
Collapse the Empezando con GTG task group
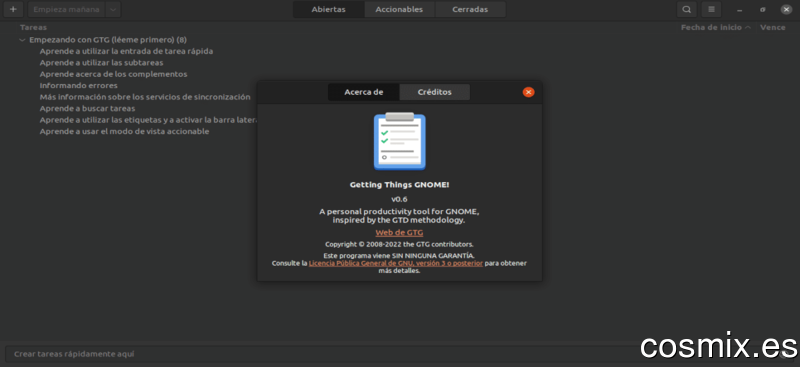(22, 40)
